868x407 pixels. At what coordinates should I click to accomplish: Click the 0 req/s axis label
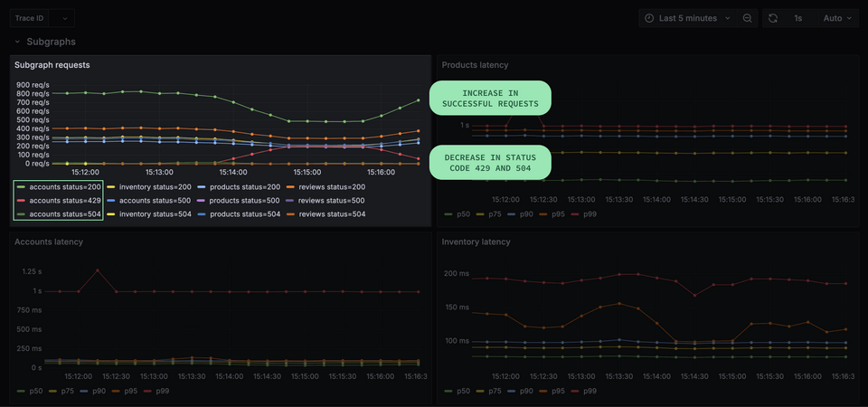36,164
